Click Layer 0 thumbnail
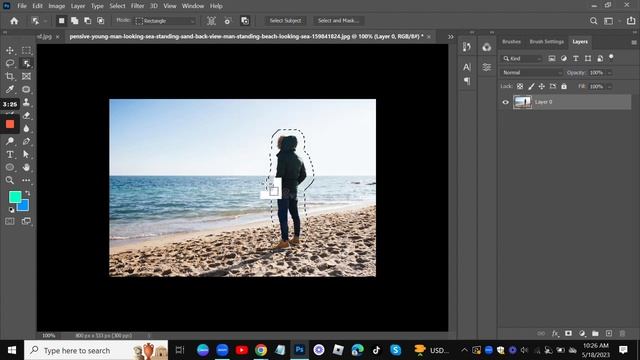 tap(522, 102)
